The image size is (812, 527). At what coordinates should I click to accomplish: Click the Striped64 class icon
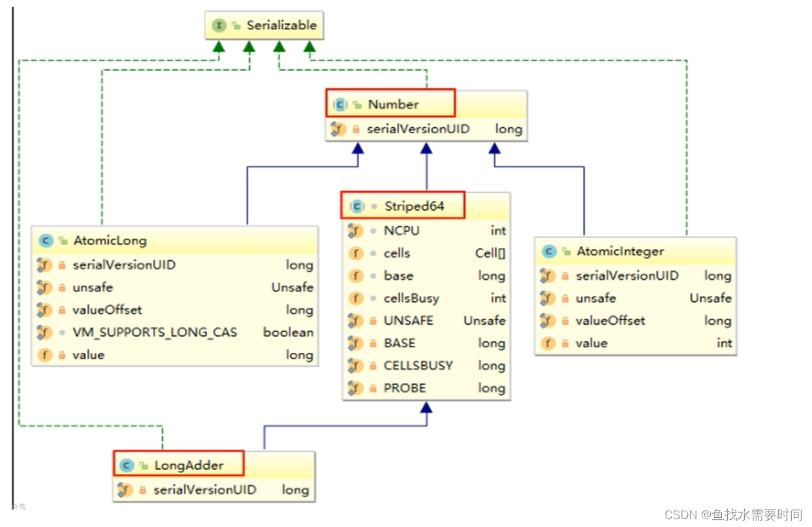point(356,207)
